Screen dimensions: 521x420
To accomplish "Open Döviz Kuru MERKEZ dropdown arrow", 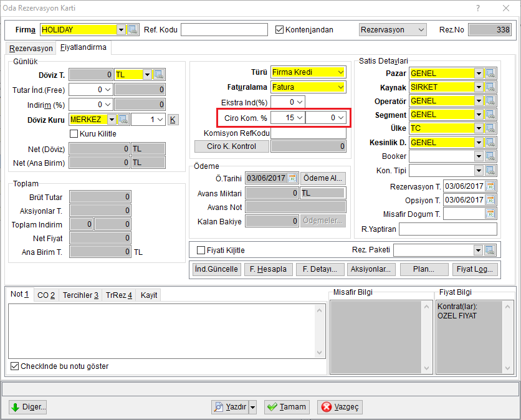I will [112, 119].
